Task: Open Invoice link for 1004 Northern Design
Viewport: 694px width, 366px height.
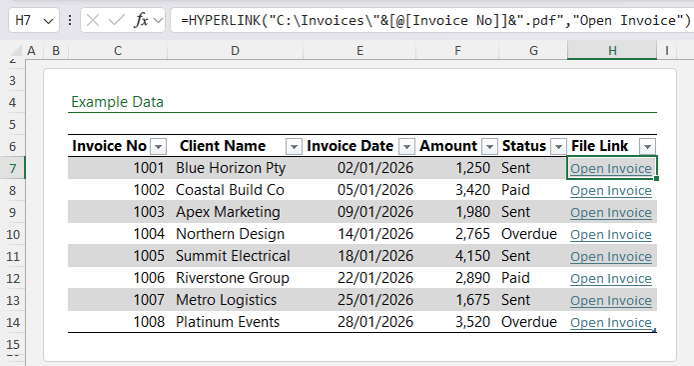Action: point(611,235)
